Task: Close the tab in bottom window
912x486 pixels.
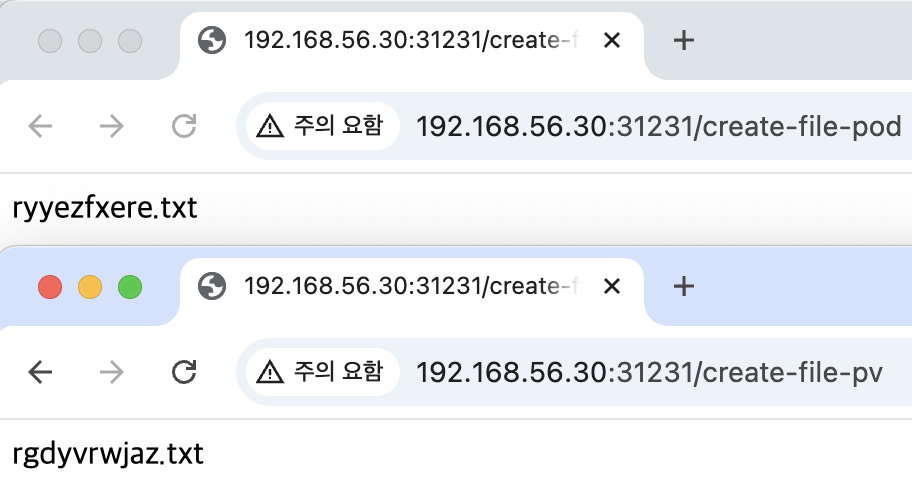Action: [x=612, y=286]
